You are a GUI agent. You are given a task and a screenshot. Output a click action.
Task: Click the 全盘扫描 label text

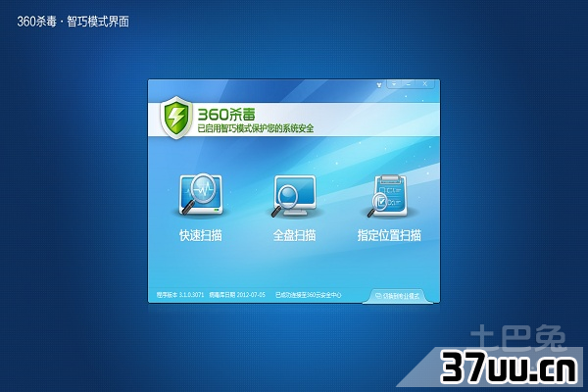pos(294,235)
